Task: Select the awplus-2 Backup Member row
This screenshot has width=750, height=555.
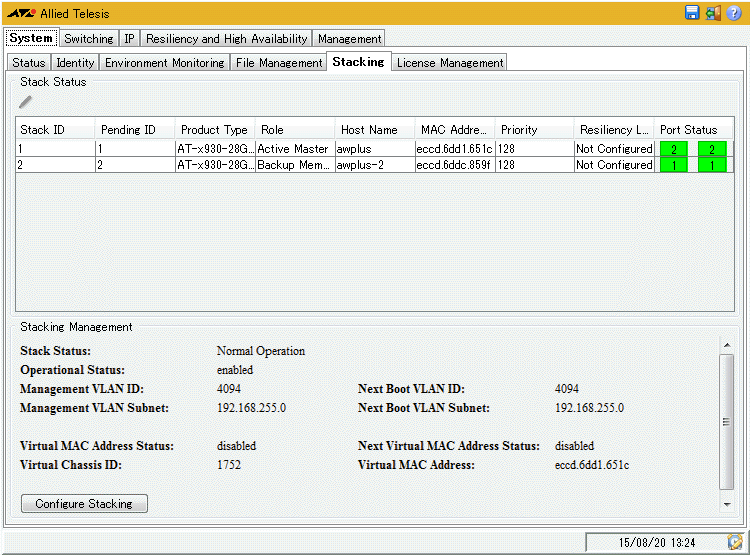Action: click(x=300, y=165)
